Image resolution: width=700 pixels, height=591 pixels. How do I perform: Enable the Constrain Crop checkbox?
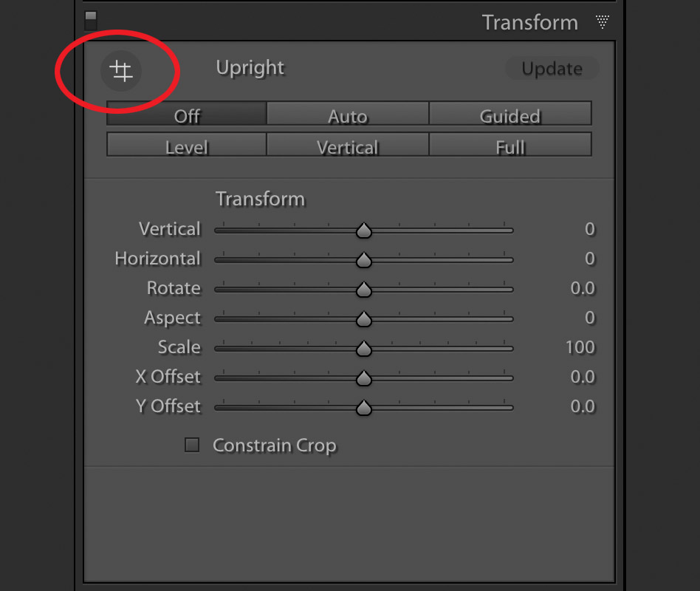192,445
